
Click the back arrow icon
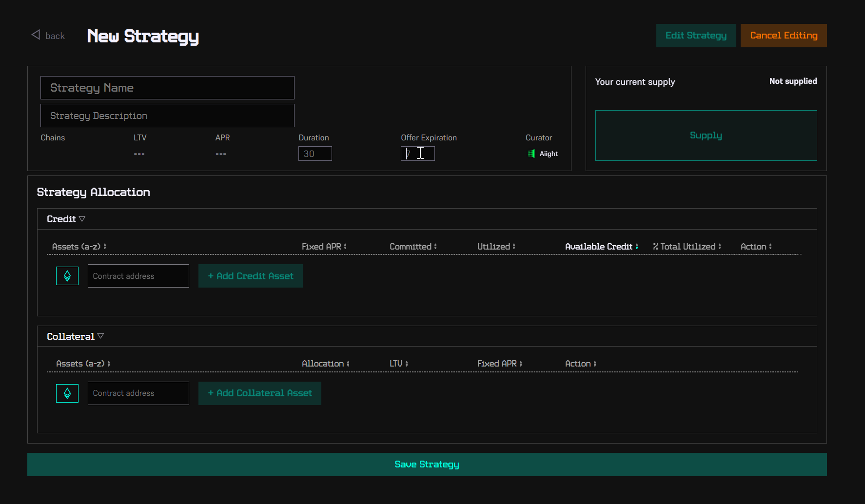[36, 35]
